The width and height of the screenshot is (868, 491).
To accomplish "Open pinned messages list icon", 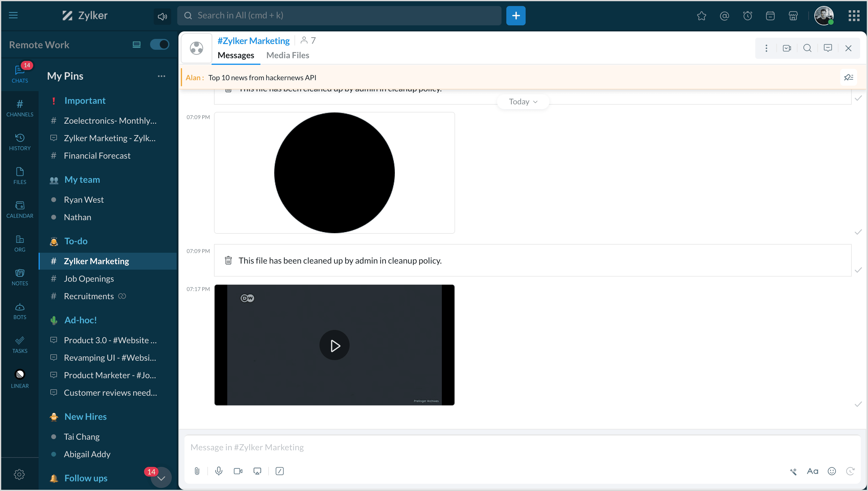I will [x=848, y=78].
